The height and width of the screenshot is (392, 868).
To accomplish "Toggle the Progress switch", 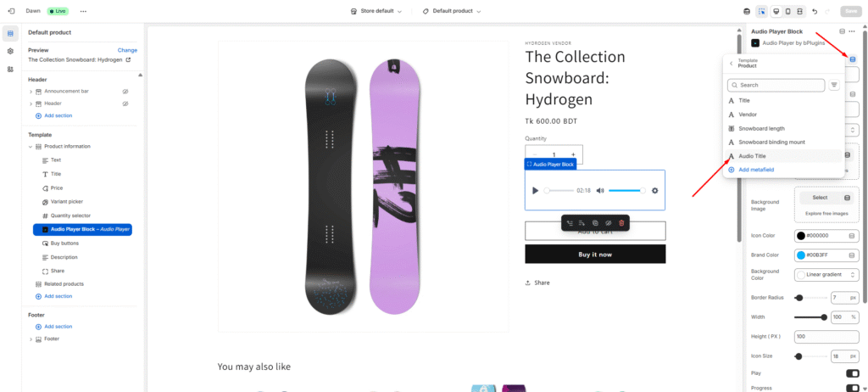I will tap(852, 388).
